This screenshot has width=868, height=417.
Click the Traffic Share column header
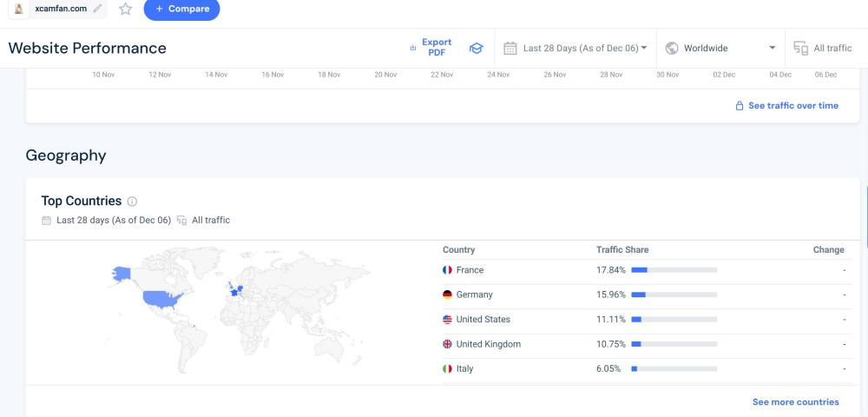pos(622,249)
